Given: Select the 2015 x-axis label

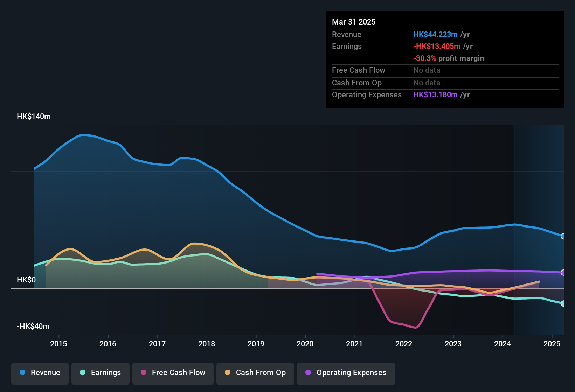Looking at the screenshot, I should pyautogui.click(x=58, y=344).
